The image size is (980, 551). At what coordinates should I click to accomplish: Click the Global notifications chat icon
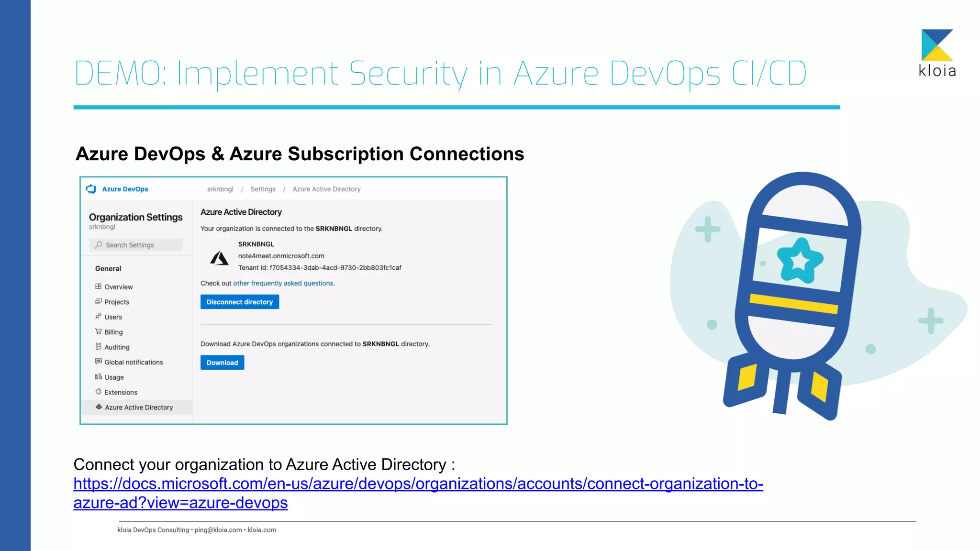[98, 362]
